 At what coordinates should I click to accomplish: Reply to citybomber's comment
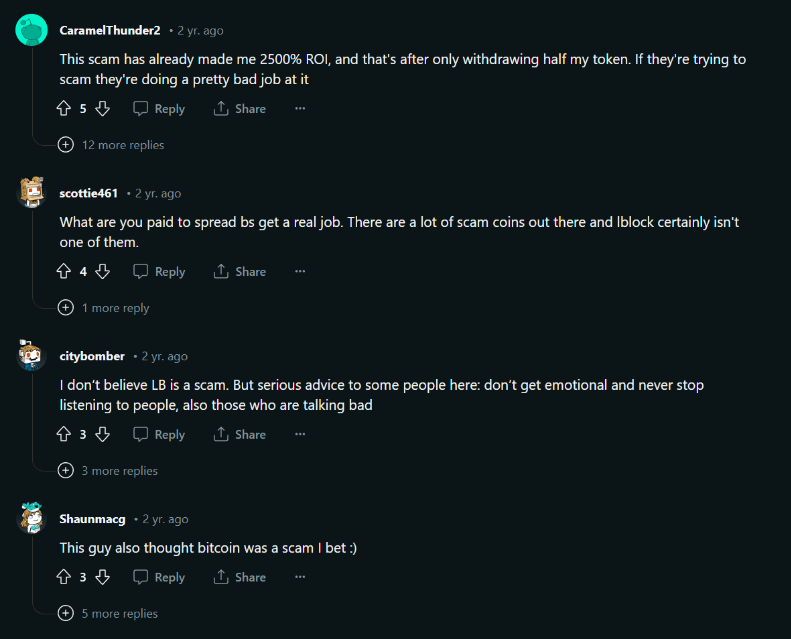coord(159,434)
